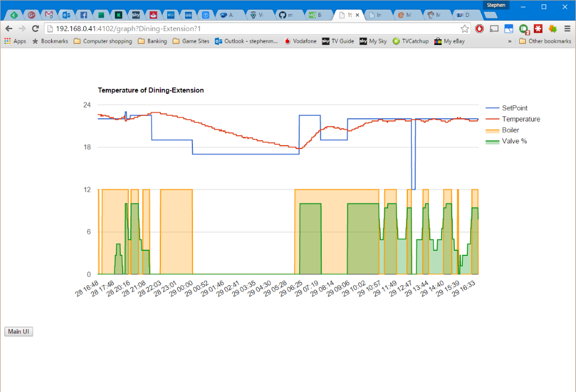576x392 pixels.
Task: Click the SetPoint legend entry
Action: (507, 108)
